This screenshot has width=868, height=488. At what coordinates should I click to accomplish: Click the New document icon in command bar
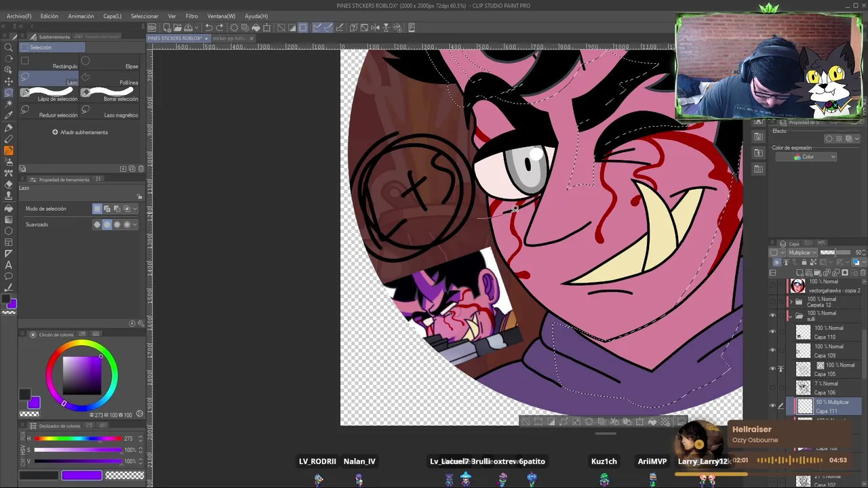tap(166, 28)
